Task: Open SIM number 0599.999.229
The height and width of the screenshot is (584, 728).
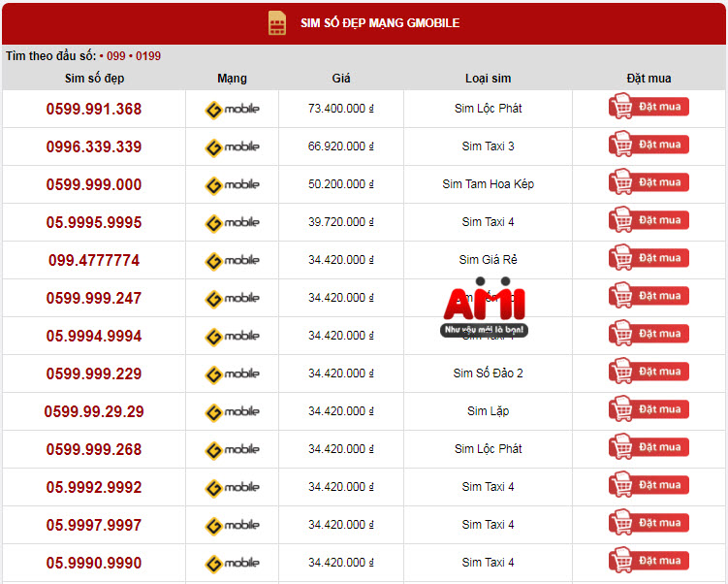Action: point(94,374)
